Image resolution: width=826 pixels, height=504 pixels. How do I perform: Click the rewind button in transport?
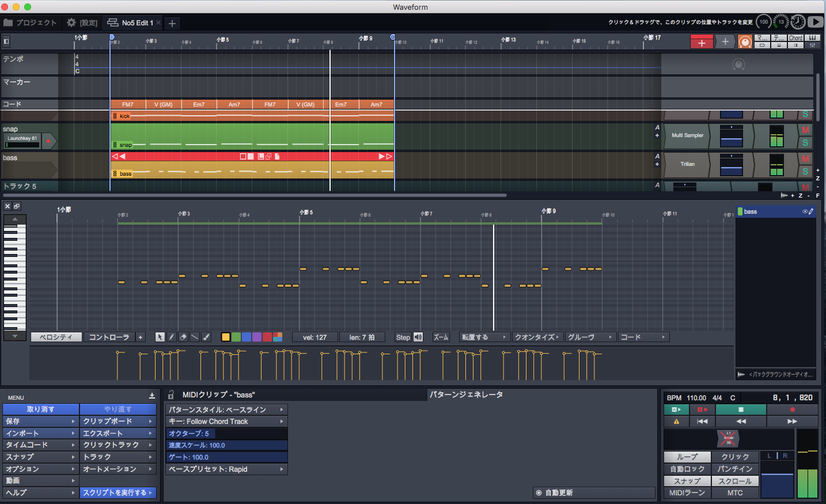click(741, 422)
